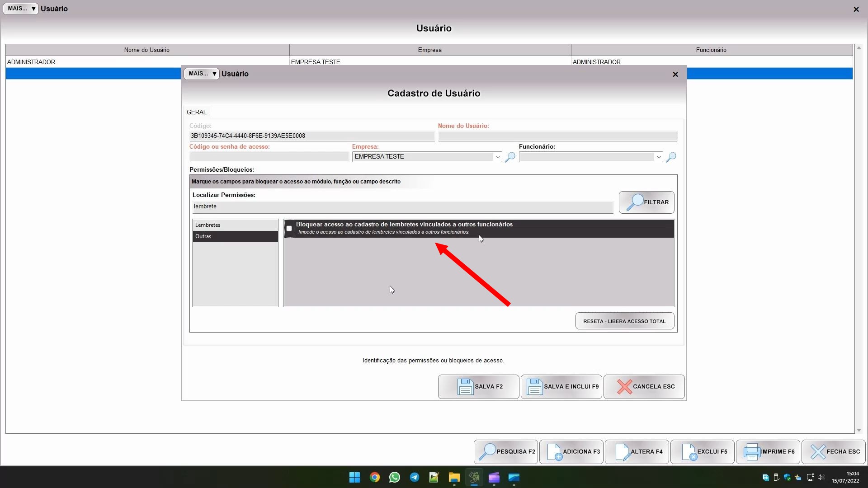Click the Nome do Usuário input field
The width and height of the screenshot is (868, 488).
pyautogui.click(x=557, y=136)
